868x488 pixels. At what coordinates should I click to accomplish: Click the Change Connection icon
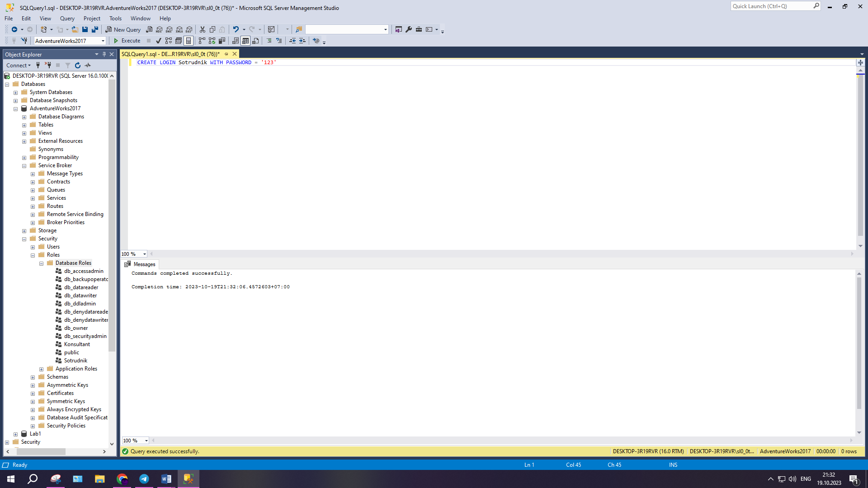point(24,41)
